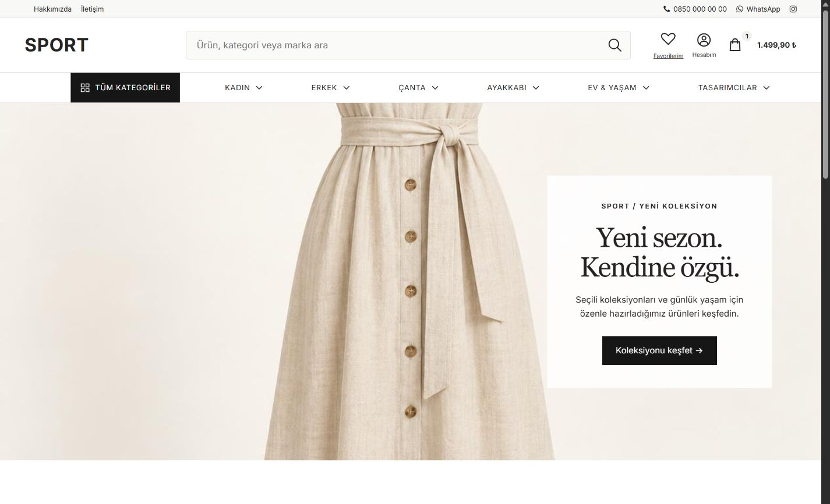Open the shopping bag cart icon

pyautogui.click(x=735, y=45)
